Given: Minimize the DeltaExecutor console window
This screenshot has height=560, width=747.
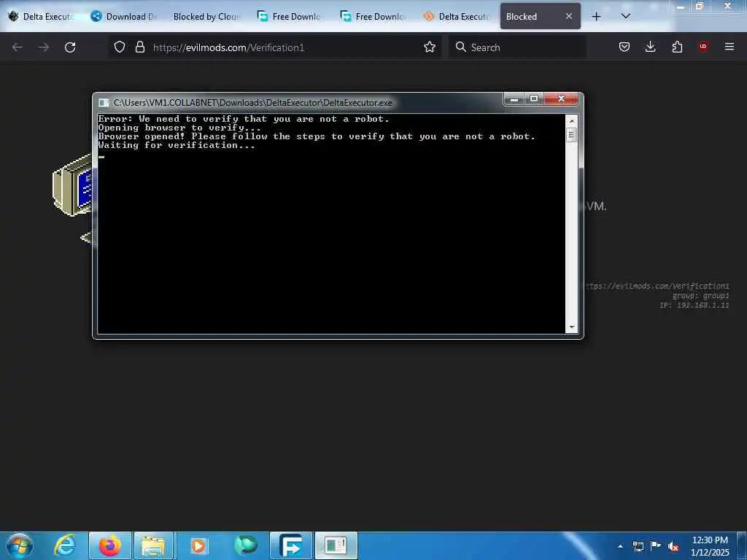Looking at the screenshot, I should [x=514, y=98].
